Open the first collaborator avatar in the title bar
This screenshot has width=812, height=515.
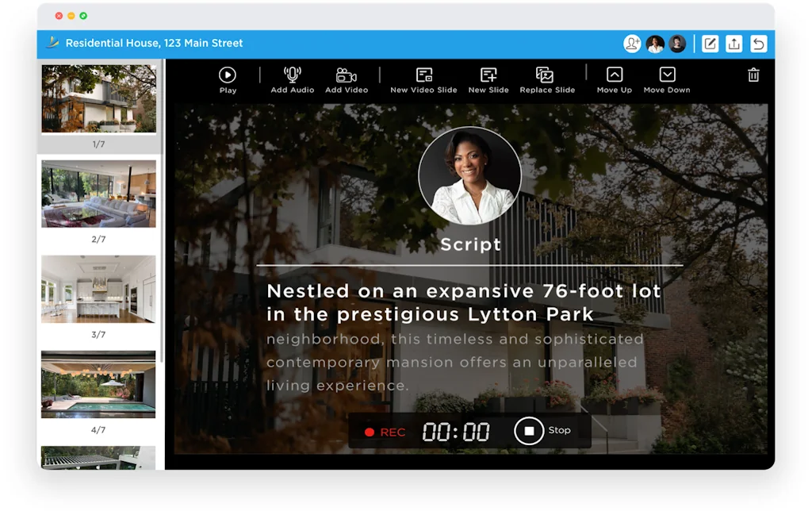click(x=654, y=44)
